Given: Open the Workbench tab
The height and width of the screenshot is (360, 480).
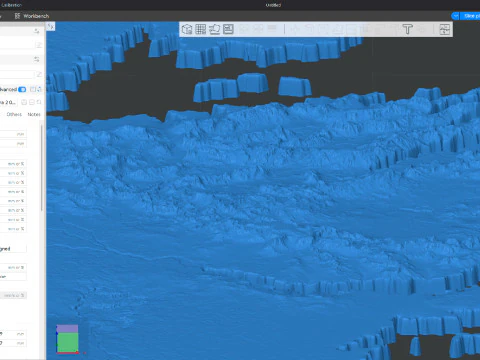Looking at the screenshot, I should click(x=32, y=16).
